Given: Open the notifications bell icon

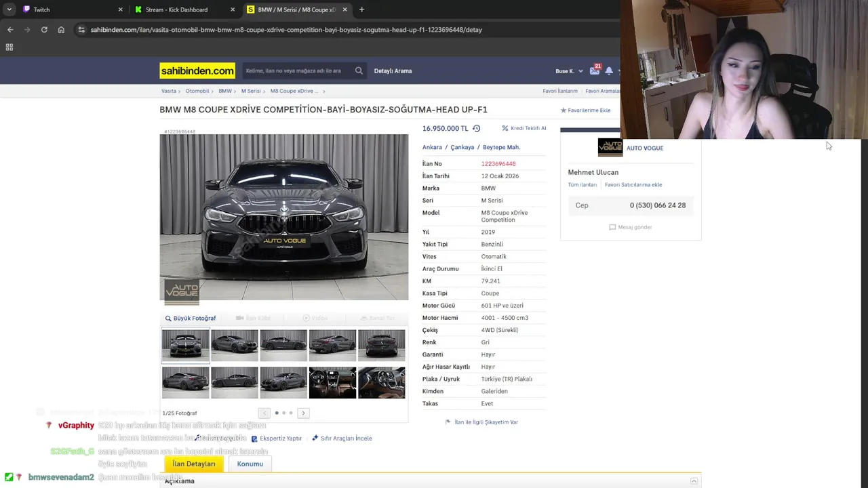Looking at the screenshot, I should [609, 70].
